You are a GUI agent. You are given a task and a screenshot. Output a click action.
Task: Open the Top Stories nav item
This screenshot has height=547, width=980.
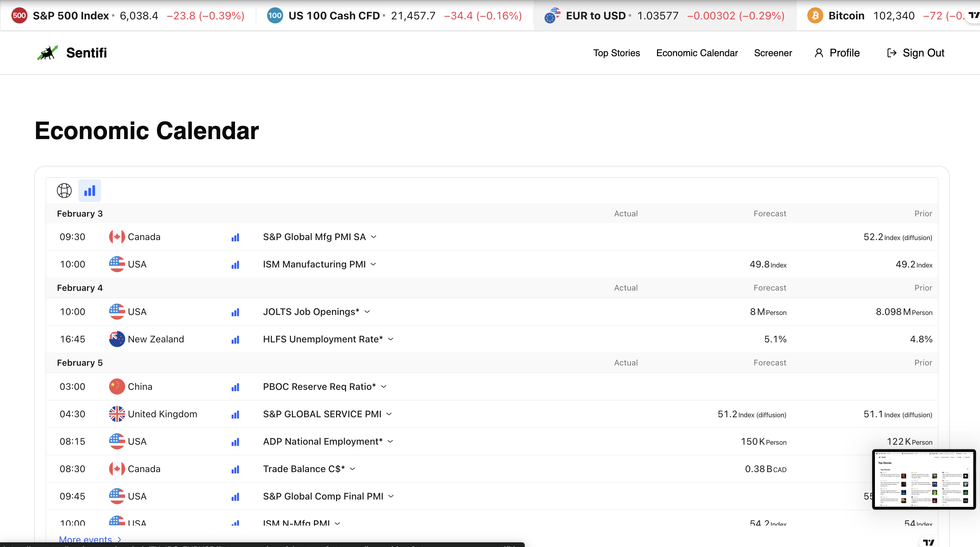tap(616, 53)
